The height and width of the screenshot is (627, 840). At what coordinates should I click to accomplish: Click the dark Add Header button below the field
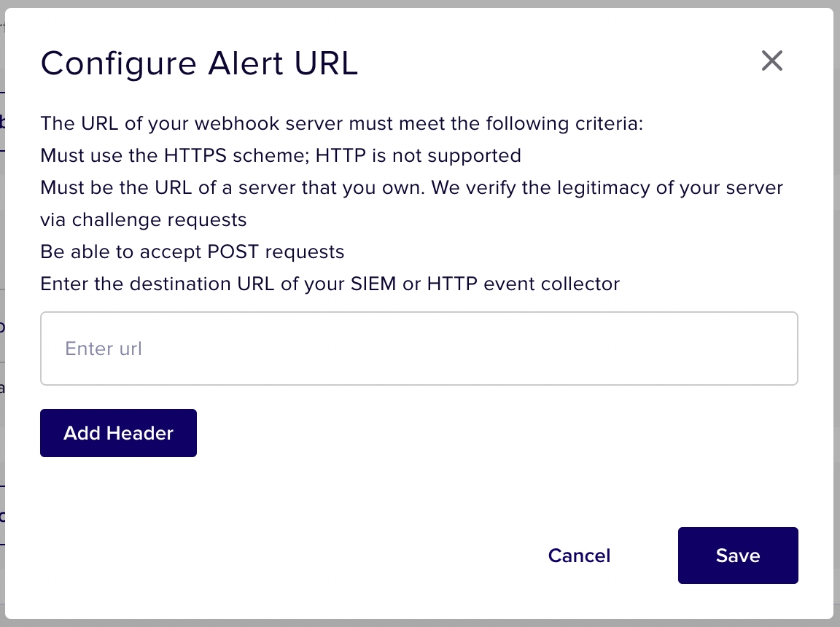118,433
